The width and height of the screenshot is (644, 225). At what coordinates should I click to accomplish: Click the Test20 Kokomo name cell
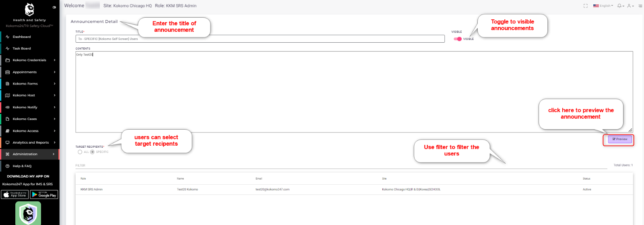coord(188,189)
